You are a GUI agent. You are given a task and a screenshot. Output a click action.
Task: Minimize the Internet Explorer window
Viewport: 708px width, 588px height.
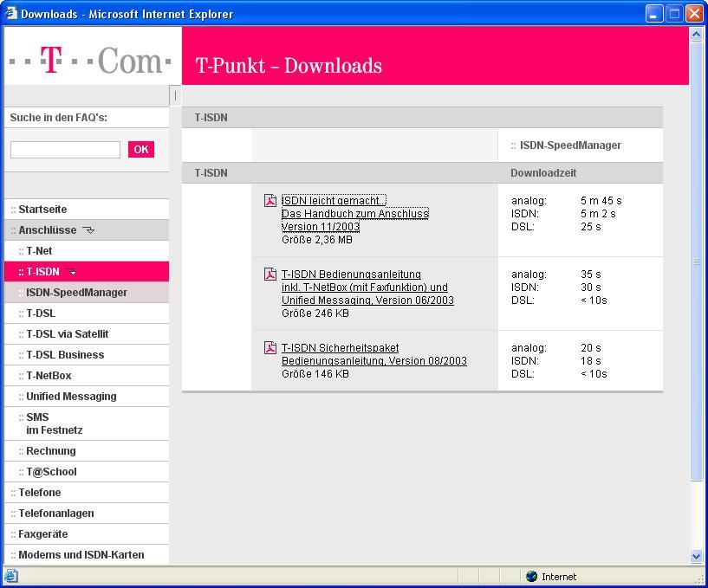click(653, 14)
